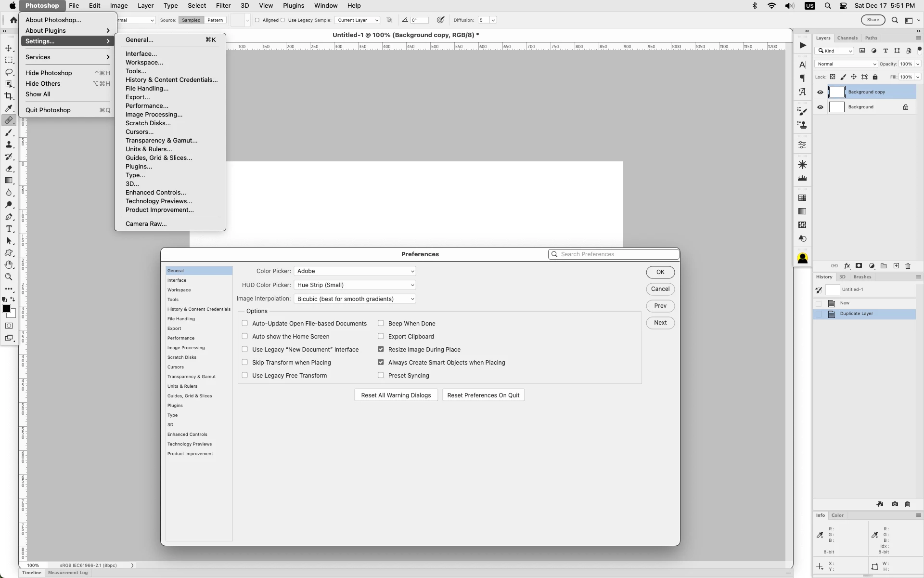
Task: Open the Image Interpolation dropdown
Action: (x=355, y=299)
